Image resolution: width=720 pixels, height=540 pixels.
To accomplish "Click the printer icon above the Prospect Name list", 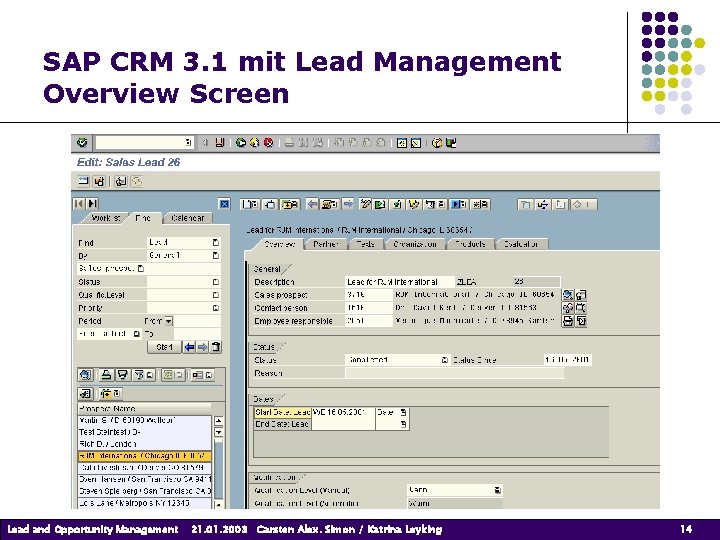I will [x=106, y=375].
